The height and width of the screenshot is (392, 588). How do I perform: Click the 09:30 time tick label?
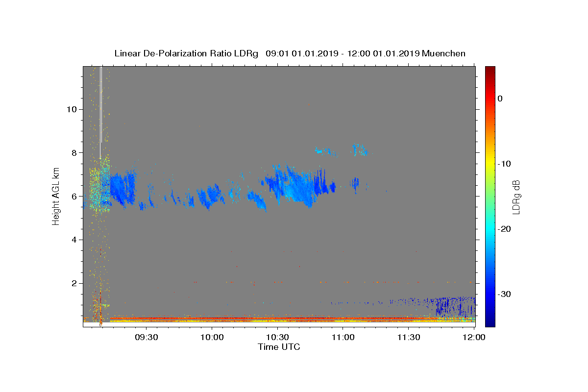click(x=147, y=337)
